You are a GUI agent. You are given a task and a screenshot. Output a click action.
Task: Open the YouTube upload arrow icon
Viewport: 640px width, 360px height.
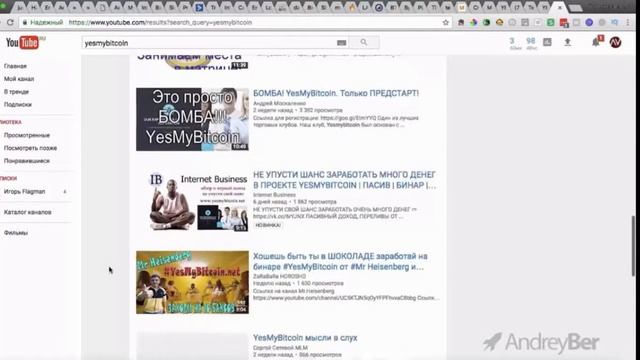tap(567, 42)
